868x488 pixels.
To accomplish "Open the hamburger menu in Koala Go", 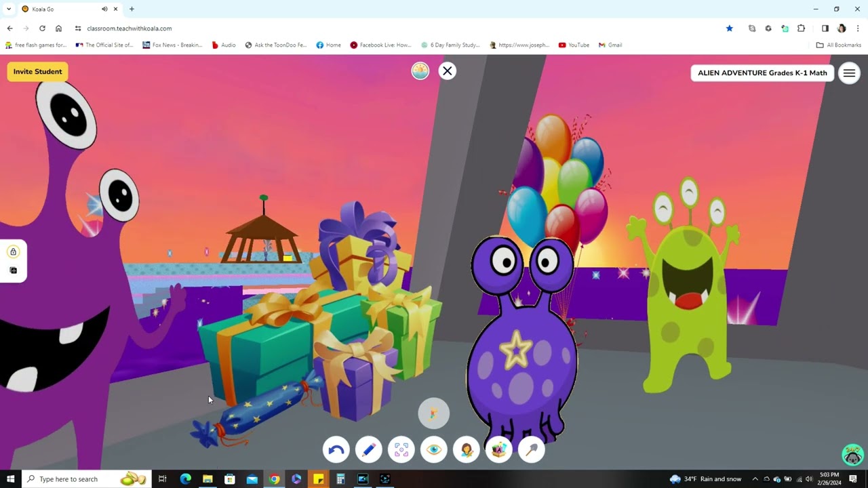I will point(849,73).
